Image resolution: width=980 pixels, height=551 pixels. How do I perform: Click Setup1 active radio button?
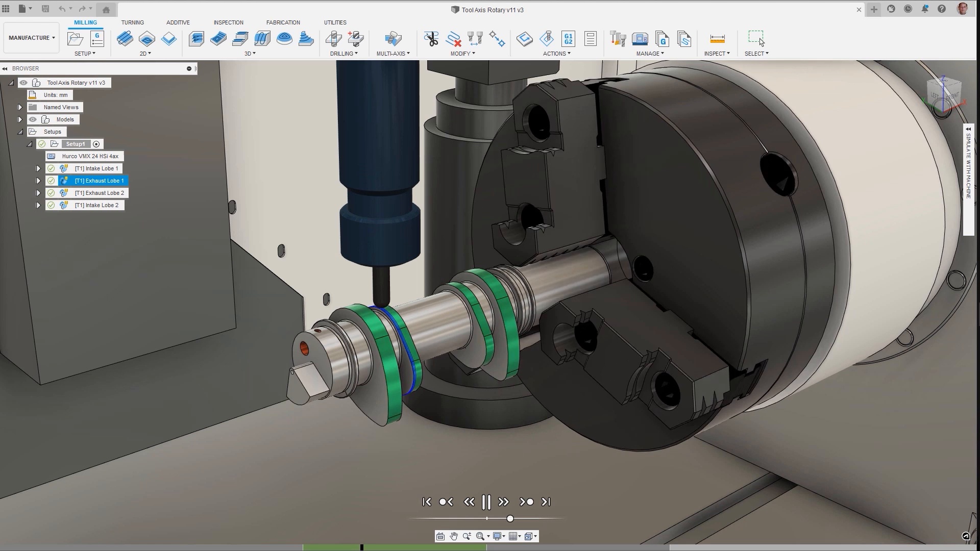(96, 144)
